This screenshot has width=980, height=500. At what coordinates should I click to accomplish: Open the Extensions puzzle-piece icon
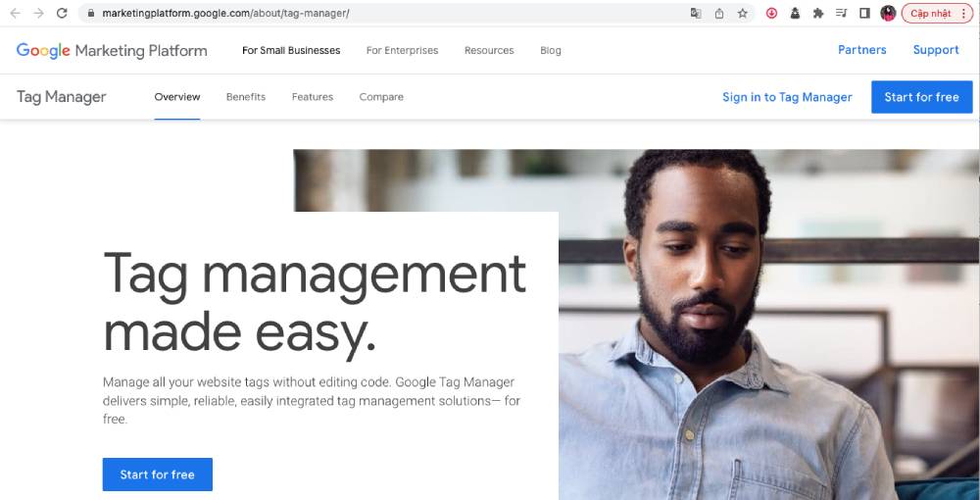coord(818,13)
